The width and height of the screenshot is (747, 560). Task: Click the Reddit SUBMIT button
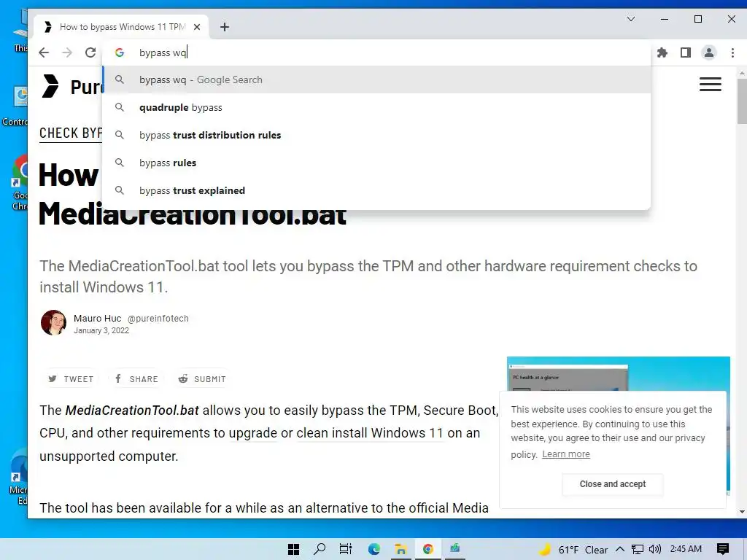pyautogui.click(x=202, y=379)
